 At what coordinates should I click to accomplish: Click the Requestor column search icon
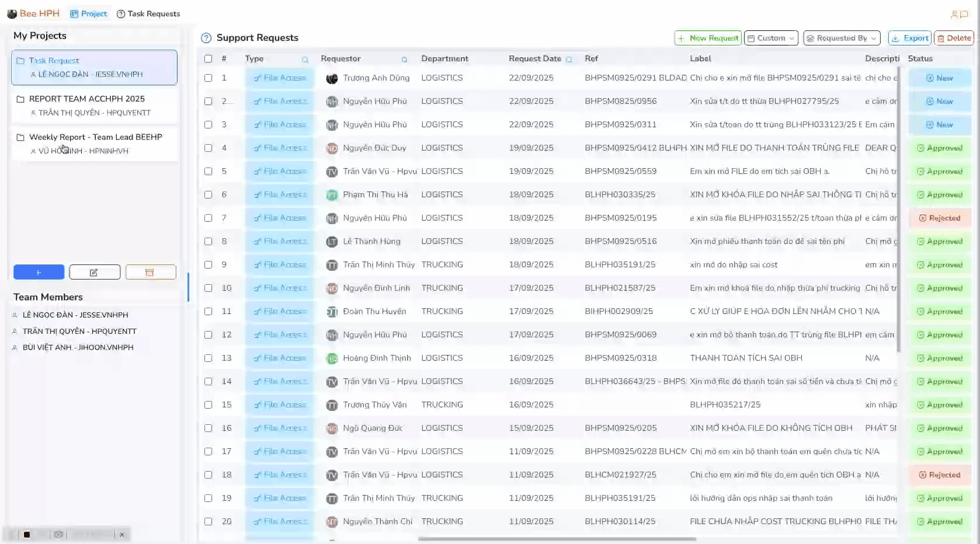(404, 60)
